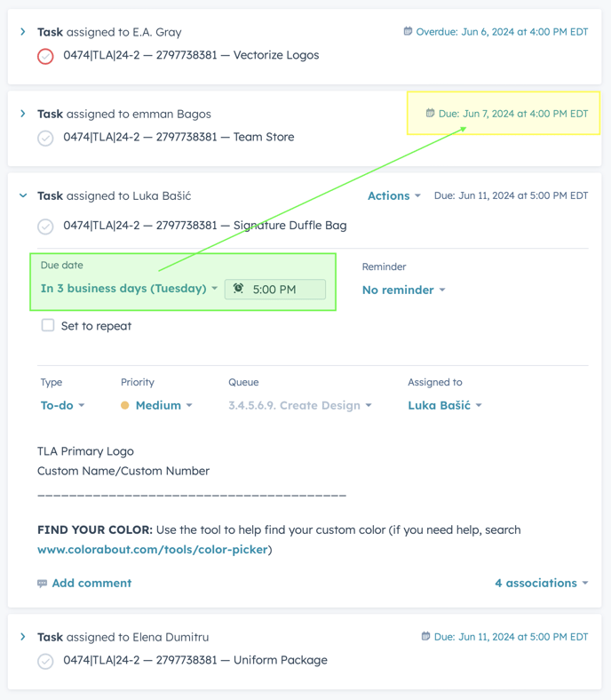Enable the Set to repeat checkbox
This screenshot has width=611, height=700.
pyautogui.click(x=48, y=325)
